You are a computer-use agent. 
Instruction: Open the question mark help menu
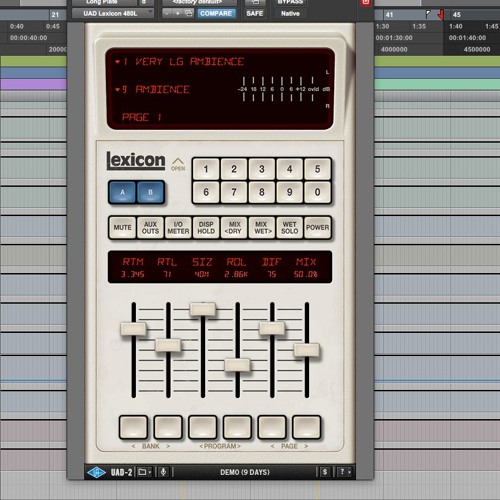pos(344,472)
